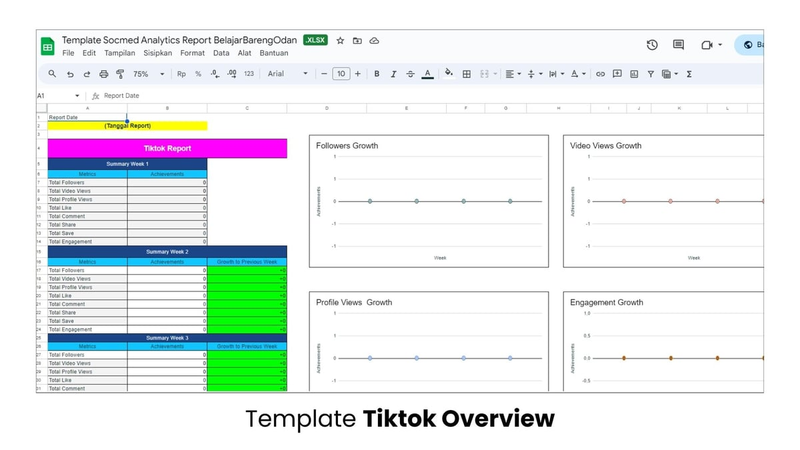The width and height of the screenshot is (800, 450).
Task: Select the magenta Tiktok Report header
Action: [167, 148]
